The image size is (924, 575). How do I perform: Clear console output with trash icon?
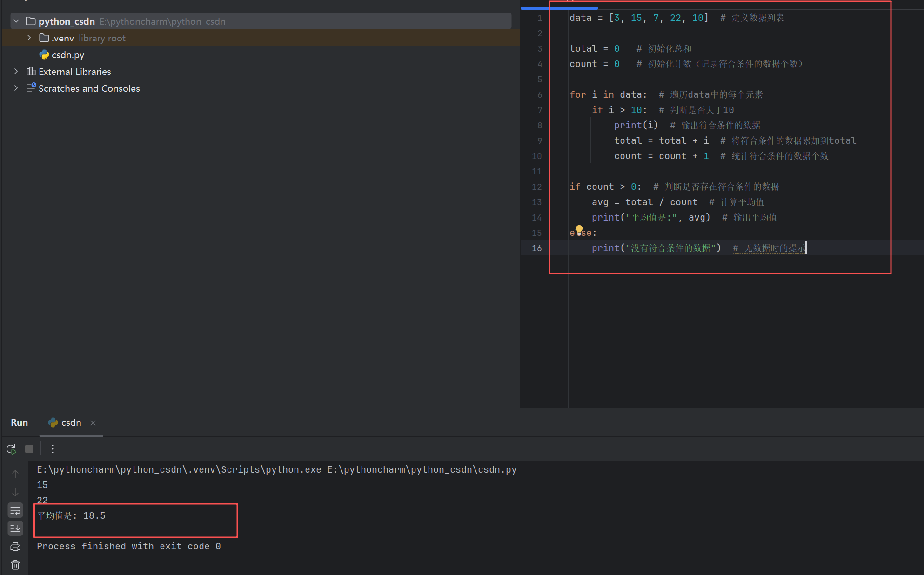coord(15,565)
